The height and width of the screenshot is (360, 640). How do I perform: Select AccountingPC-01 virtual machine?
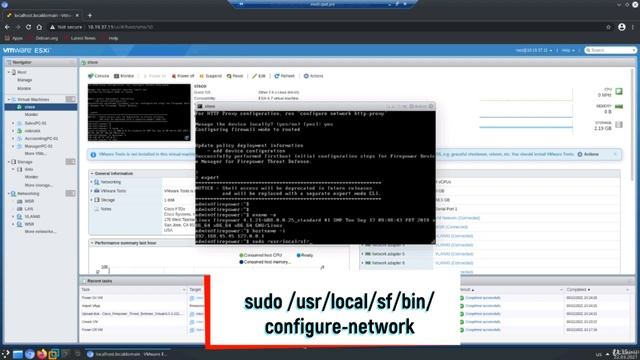pyautogui.click(x=41, y=138)
